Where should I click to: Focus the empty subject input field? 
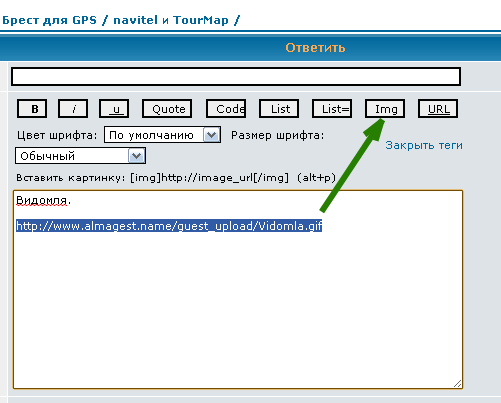click(x=236, y=77)
